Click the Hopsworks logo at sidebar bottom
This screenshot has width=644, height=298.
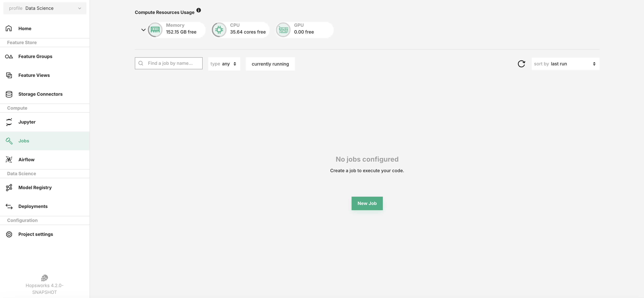tap(44, 278)
